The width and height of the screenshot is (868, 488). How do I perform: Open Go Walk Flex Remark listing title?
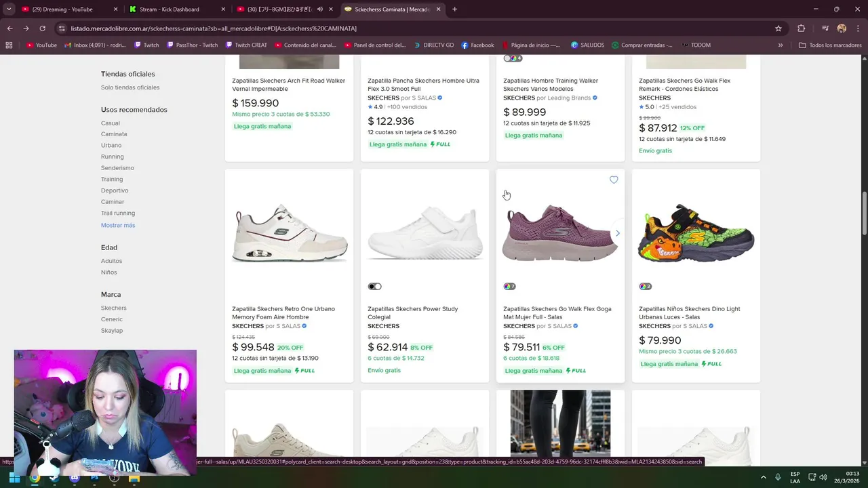coord(684,85)
